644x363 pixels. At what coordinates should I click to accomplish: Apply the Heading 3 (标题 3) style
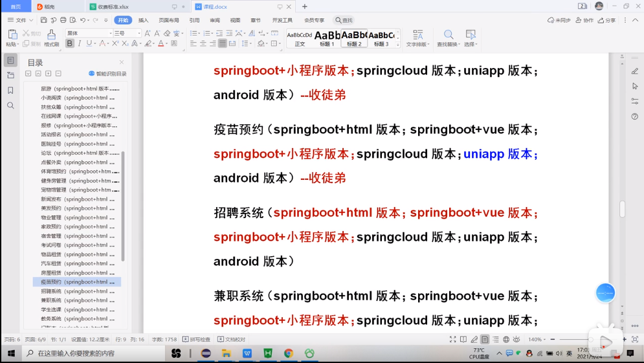pyautogui.click(x=382, y=38)
